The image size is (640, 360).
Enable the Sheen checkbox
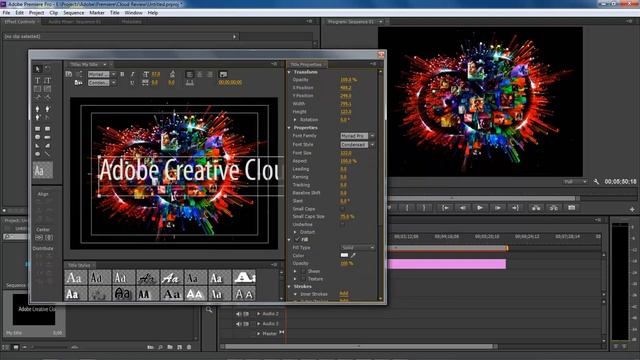tap(303, 271)
